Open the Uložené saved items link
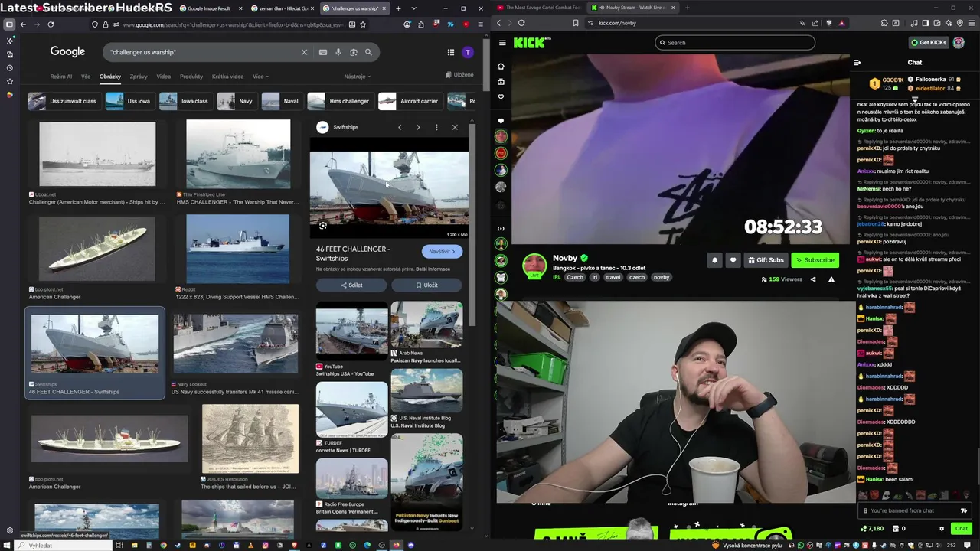The width and height of the screenshot is (980, 551). [459, 75]
